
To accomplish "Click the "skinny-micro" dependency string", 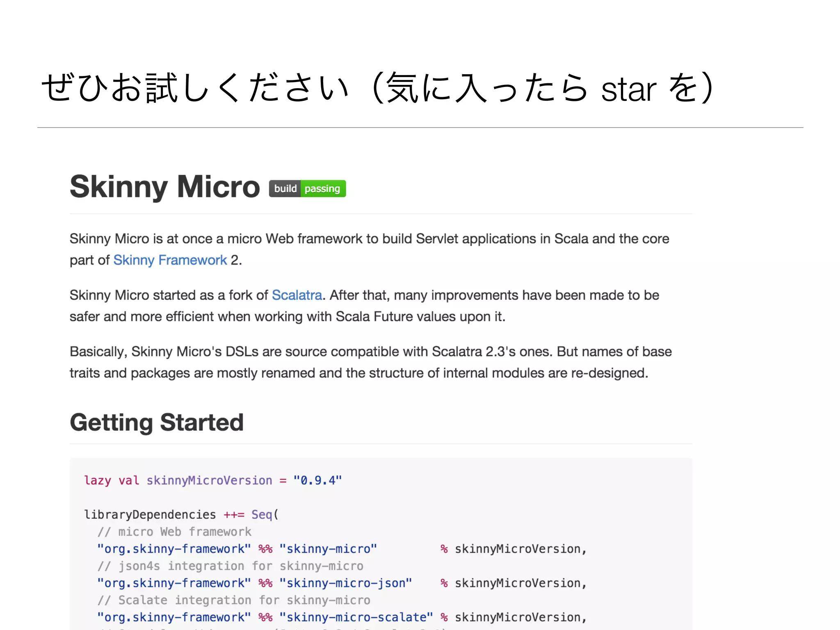I will pyautogui.click(x=328, y=549).
